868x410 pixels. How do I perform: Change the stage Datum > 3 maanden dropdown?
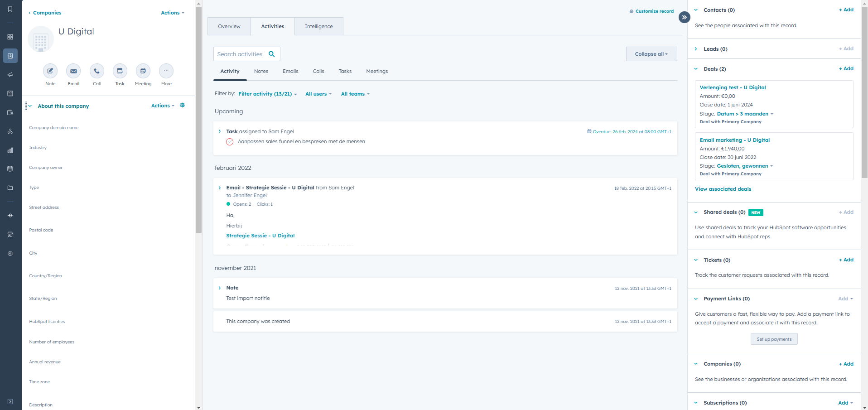(745, 114)
